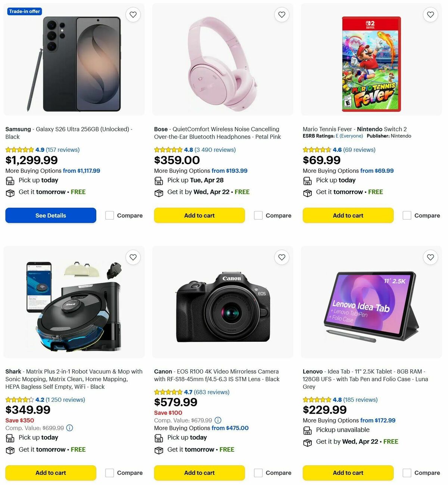Check Compare for the Samsung Galaxy S26 Ultra
Viewport: 448px width, 485px height.
(109, 215)
